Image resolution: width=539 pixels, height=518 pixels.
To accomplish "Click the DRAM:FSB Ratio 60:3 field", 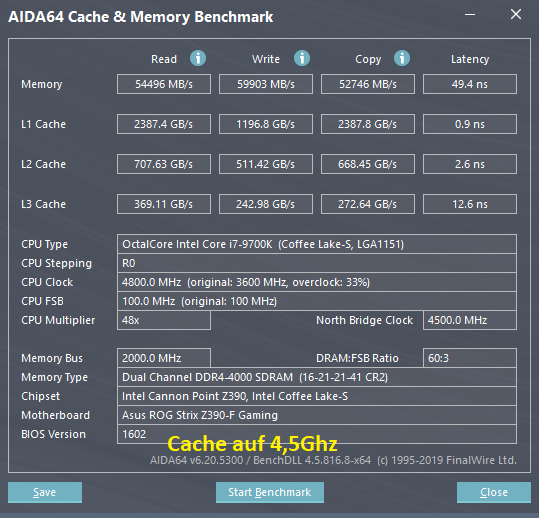I will pyautogui.click(x=470, y=358).
